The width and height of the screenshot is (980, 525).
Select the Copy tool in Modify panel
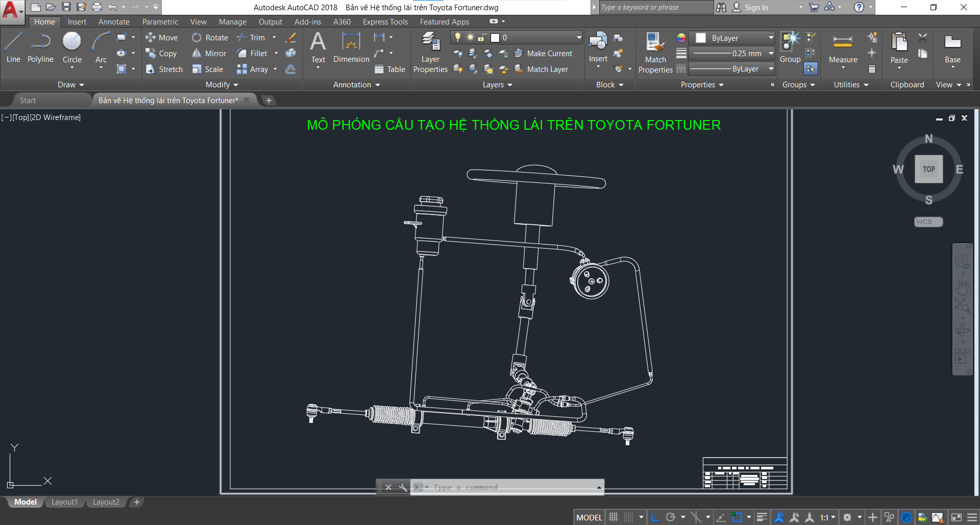(161, 53)
